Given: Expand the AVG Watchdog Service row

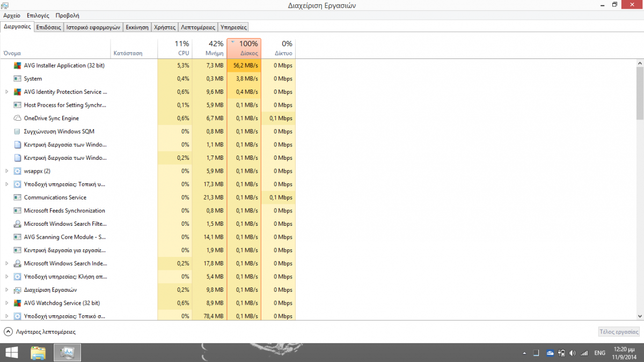Looking at the screenshot, I should (6, 303).
